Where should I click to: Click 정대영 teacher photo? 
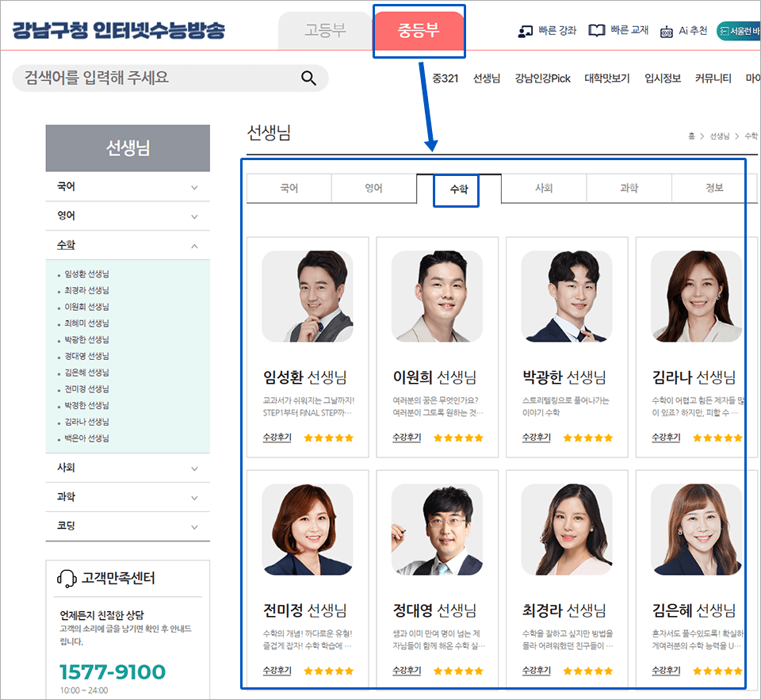point(437,529)
